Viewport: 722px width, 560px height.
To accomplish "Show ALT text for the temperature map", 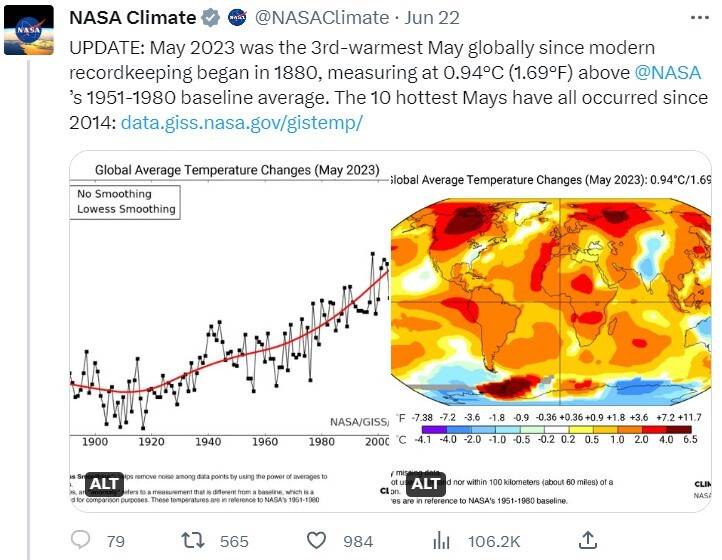I will click(427, 483).
